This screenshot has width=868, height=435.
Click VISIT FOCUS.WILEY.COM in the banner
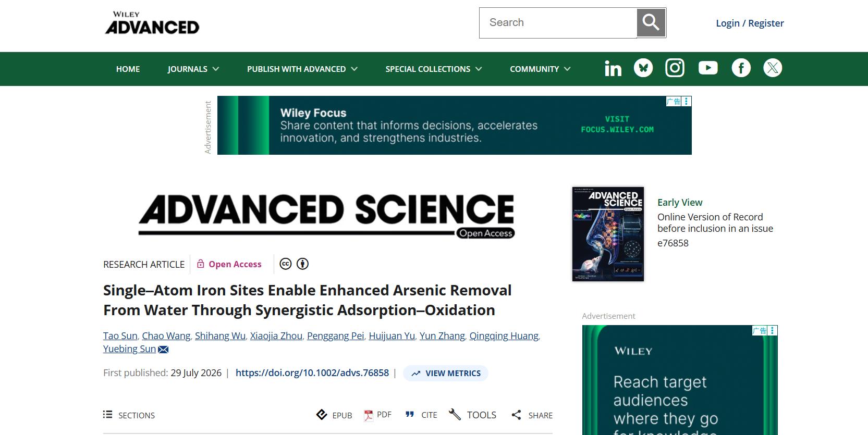coord(617,125)
